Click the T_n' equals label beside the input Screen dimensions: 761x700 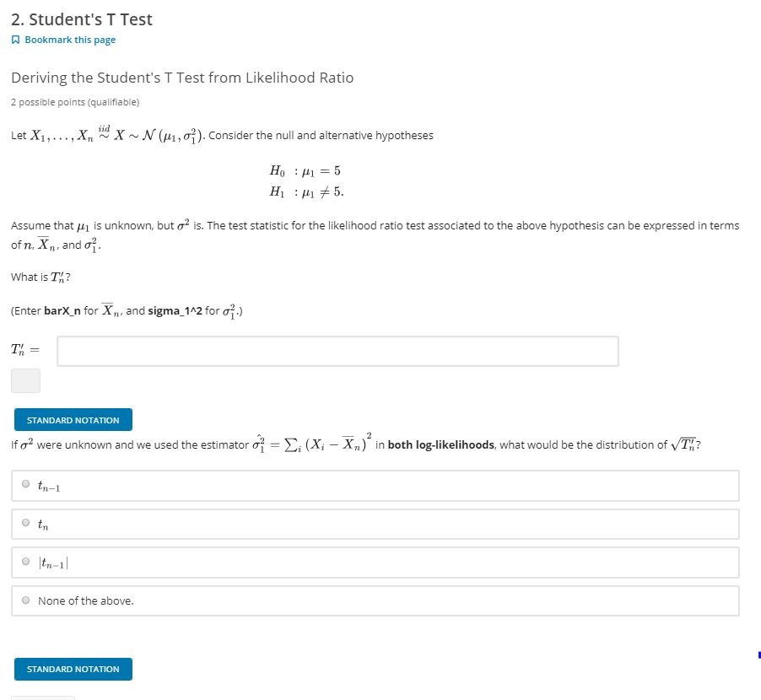pyautogui.click(x=24, y=349)
